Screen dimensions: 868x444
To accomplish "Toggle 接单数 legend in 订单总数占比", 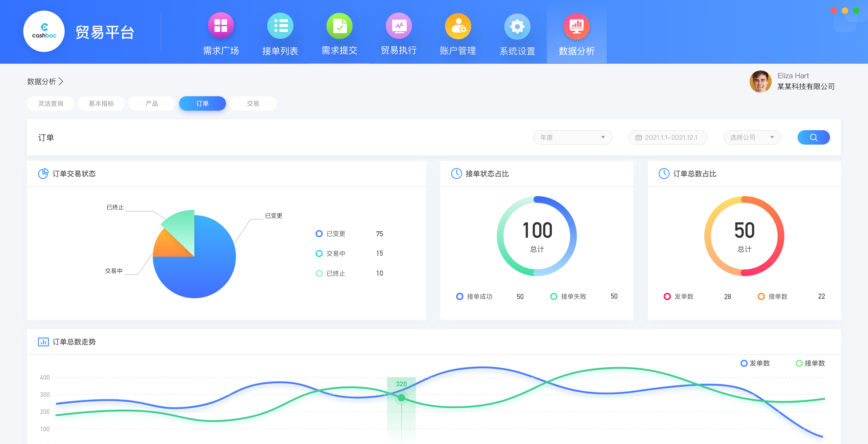I will tap(761, 296).
